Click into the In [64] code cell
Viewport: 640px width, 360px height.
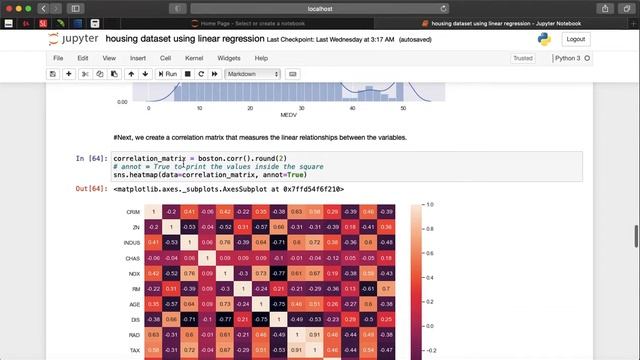(x=347, y=167)
